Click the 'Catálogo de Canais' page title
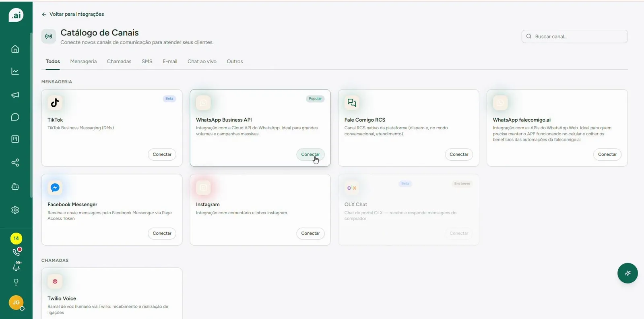Viewport: 644px width, 319px height. click(99, 33)
